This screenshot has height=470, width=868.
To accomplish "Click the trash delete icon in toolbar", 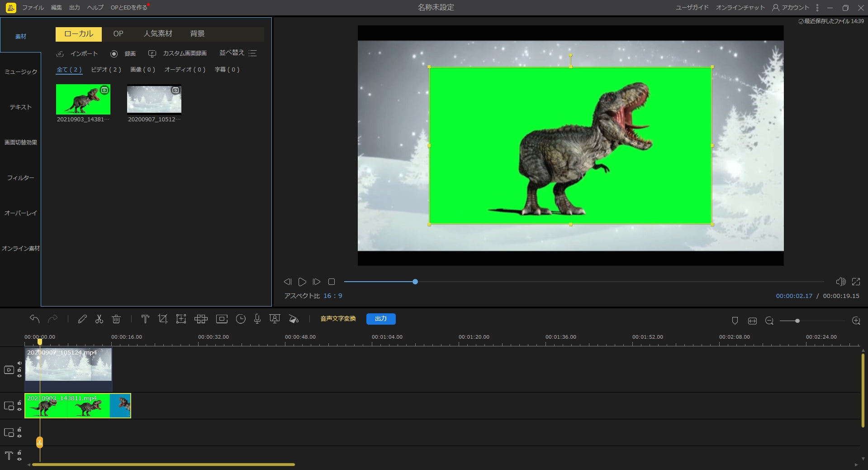I will (116, 319).
